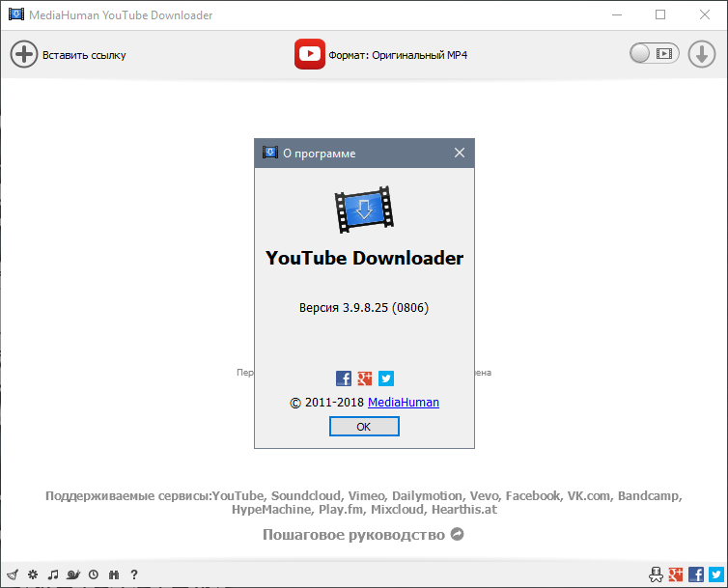Click the clock history icon in bottom bar
The image size is (728, 588).
pyautogui.click(x=94, y=574)
